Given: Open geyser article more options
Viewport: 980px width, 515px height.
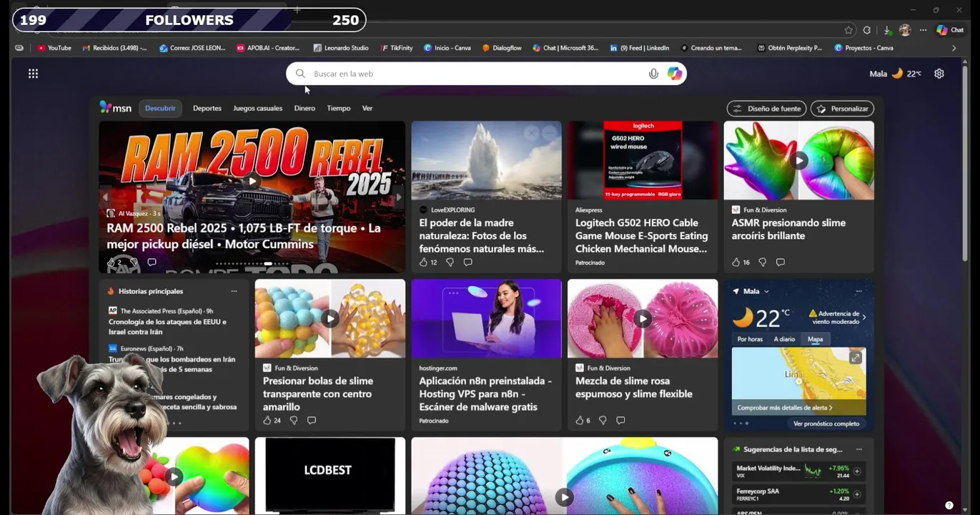Looking at the screenshot, I should click(549, 133).
